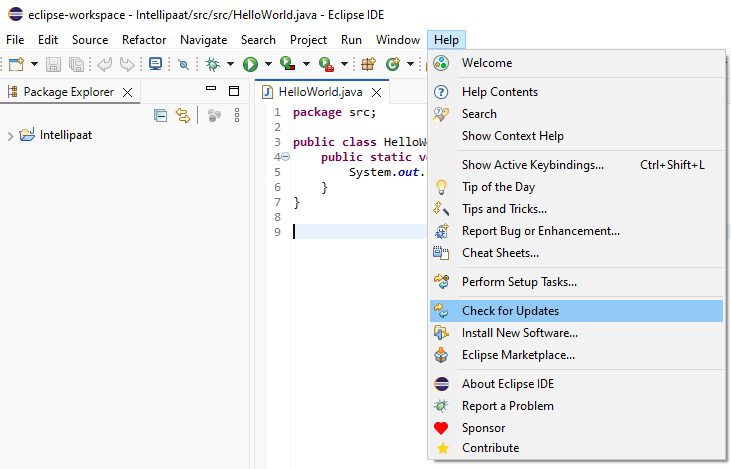731x469 pixels.
Task: Toggle Link with Editor in Package Explorer
Action: [183, 115]
